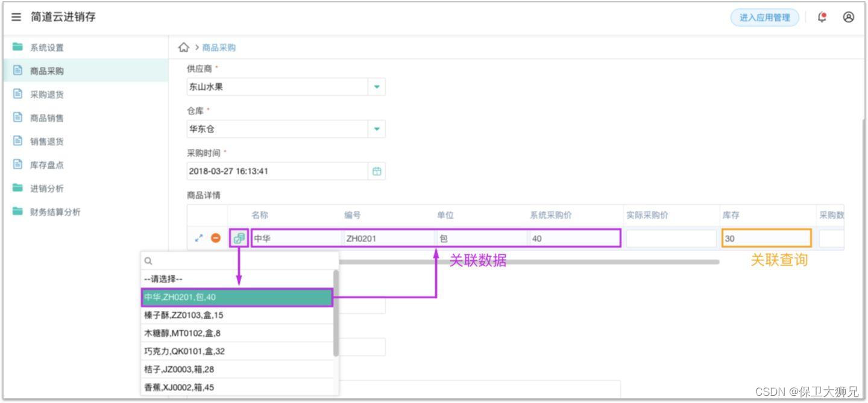Remove the product row with minus icon
This screenshot has height=403, width=868.
pos(215,239)
